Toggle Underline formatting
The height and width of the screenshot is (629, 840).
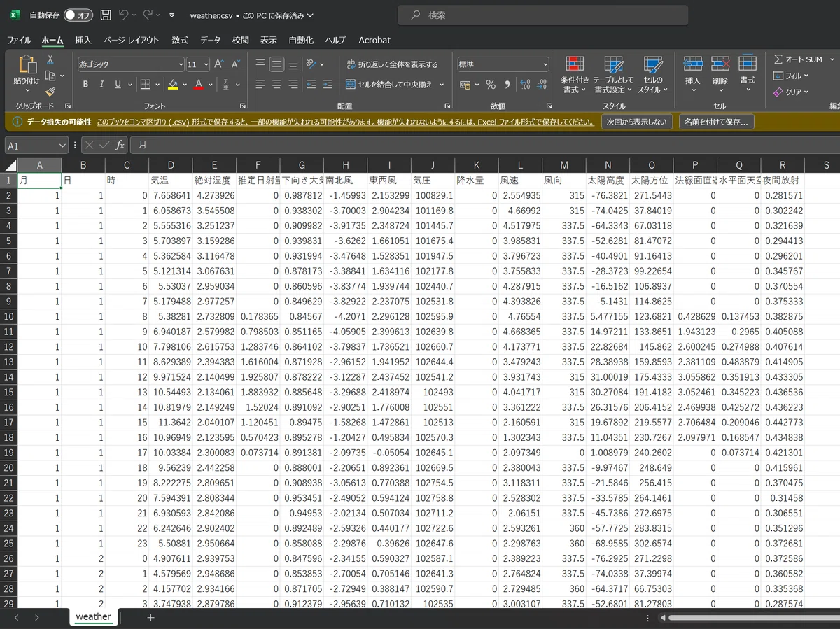coord(118,85)
